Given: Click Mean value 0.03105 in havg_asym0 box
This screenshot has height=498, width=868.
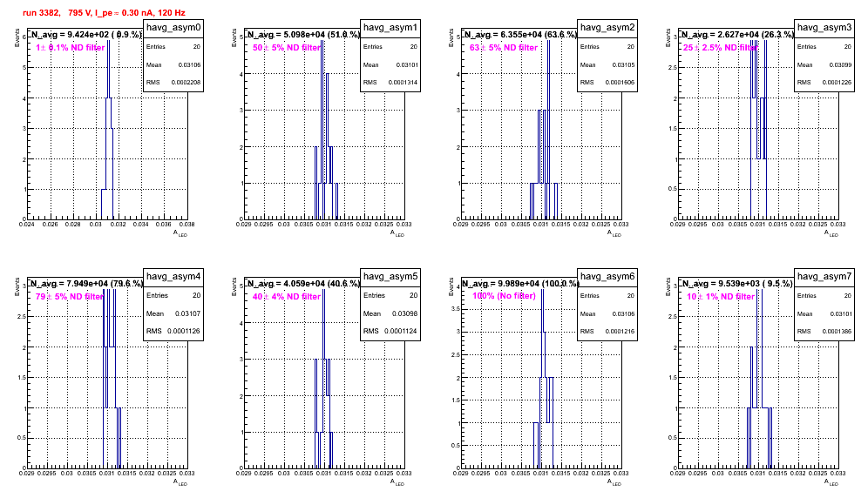Looking at the screenshot, I should coord(189,64).
